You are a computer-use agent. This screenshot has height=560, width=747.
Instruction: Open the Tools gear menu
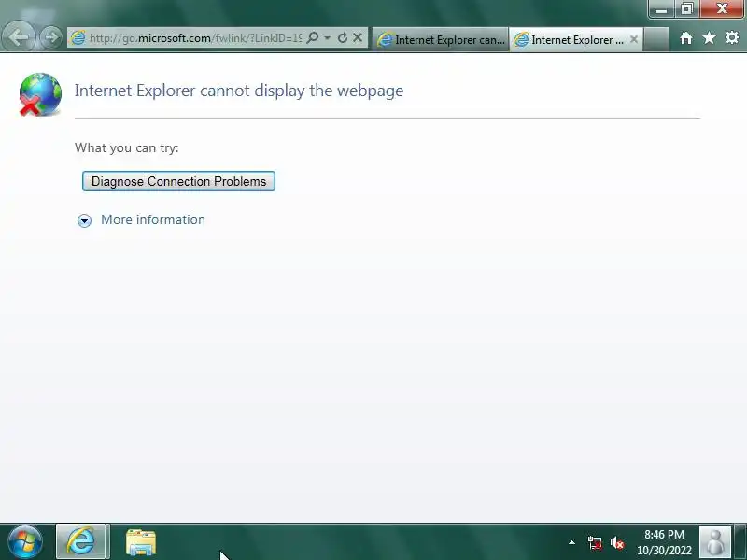click(x=732, y=37)
